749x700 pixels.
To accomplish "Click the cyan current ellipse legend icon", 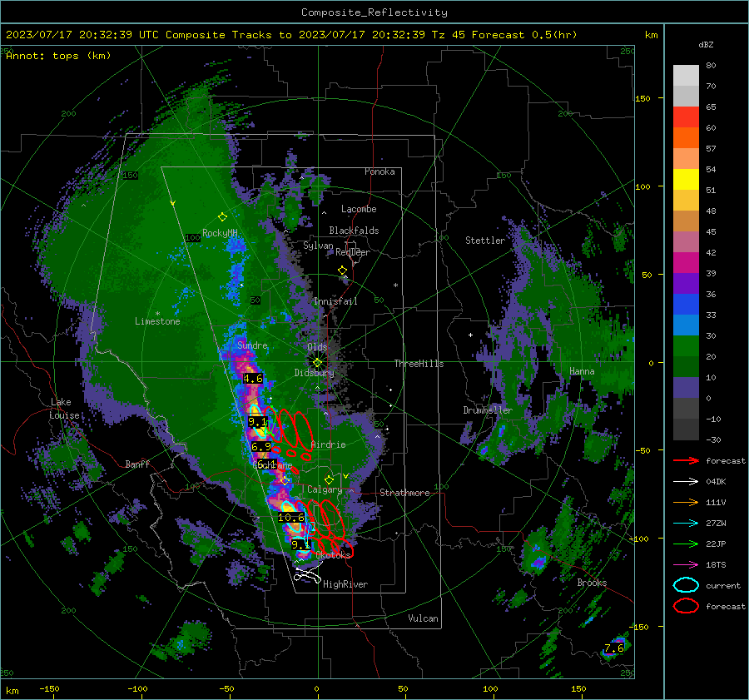I will 686,585.
